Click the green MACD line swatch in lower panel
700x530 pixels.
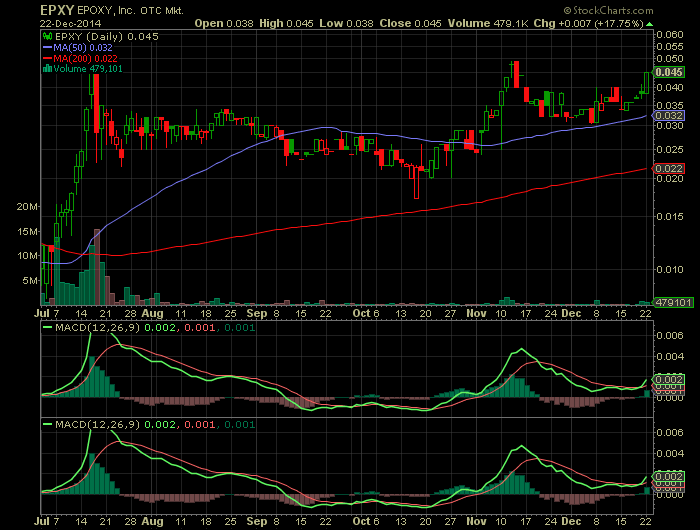47,424
